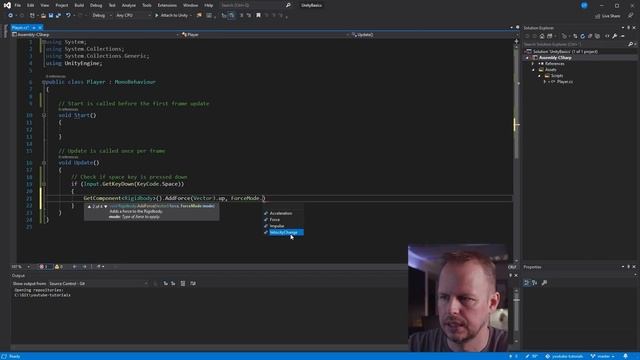
Task: Click Solution Explorer Collapse All icon
Action: [590, 36]
